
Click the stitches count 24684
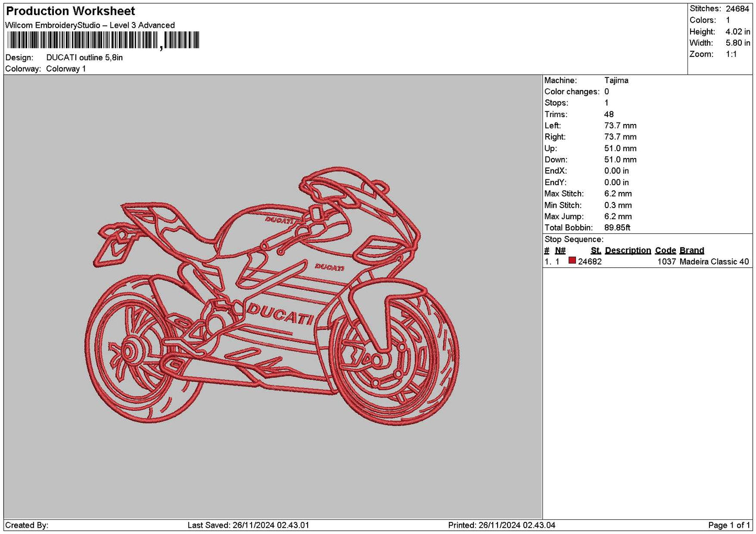click(x=738, y=9)
